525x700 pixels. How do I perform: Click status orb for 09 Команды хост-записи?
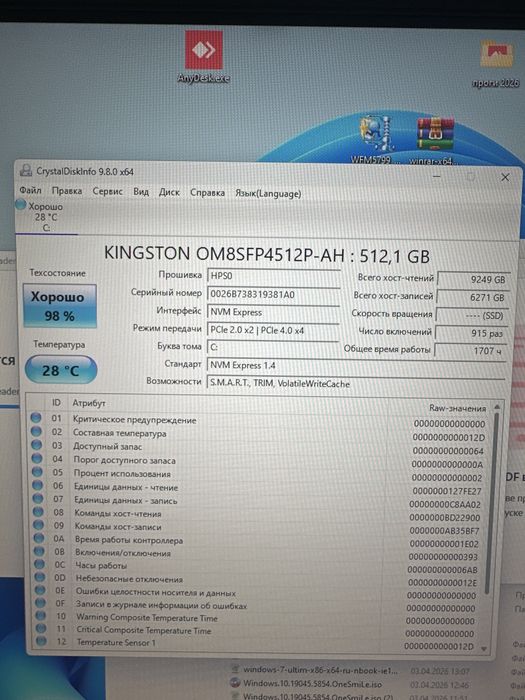coord(39,525)
